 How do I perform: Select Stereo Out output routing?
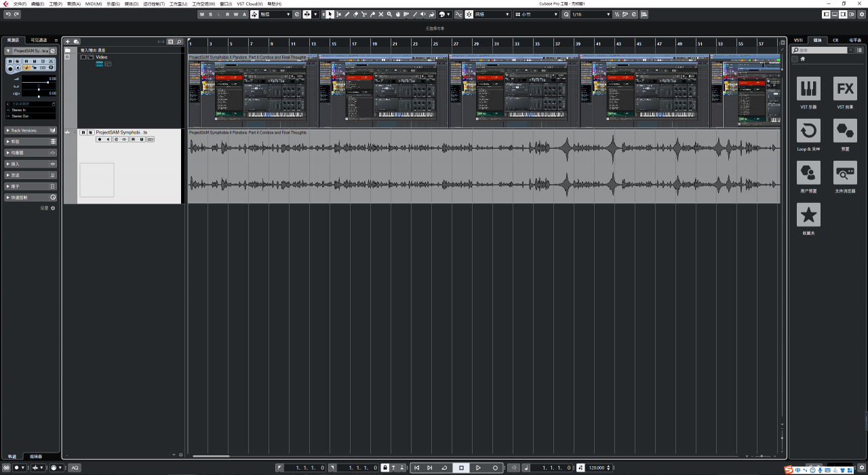[x=31, y=116]
